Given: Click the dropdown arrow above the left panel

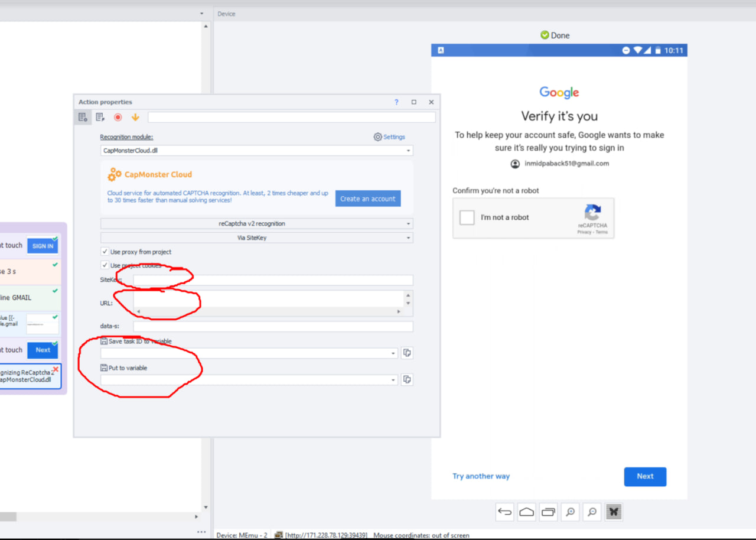Looking at the screenshot, I should pyautogui.click(x=201, y=14).
